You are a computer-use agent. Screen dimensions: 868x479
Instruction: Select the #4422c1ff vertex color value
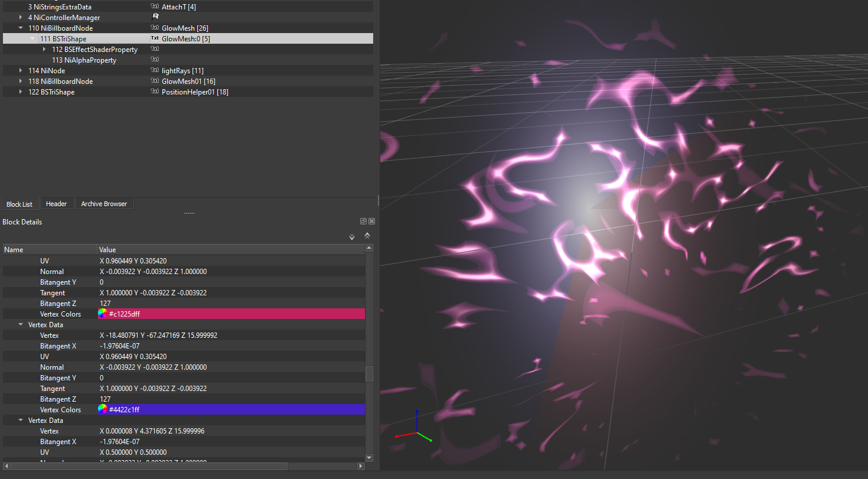click(x=231, y=409)
